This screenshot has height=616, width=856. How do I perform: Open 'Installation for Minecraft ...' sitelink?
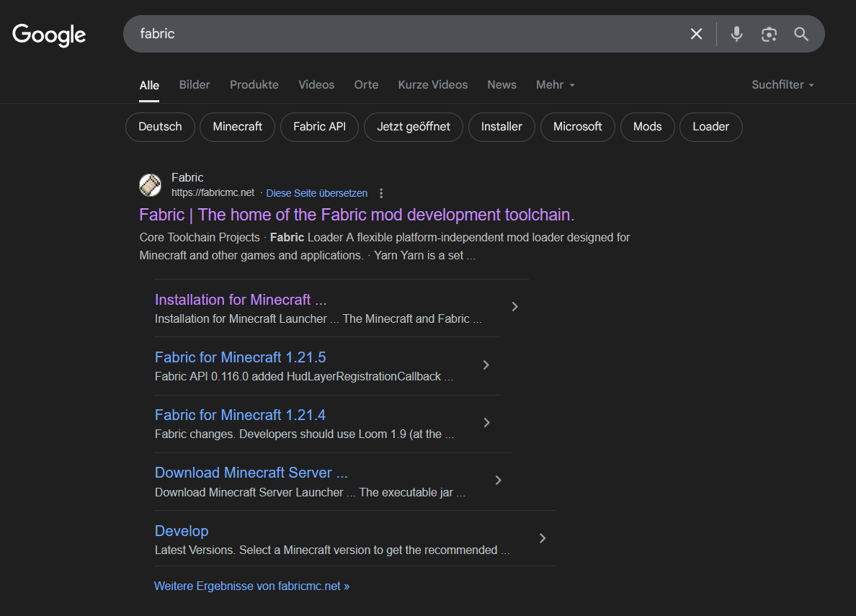coord(241,300)
